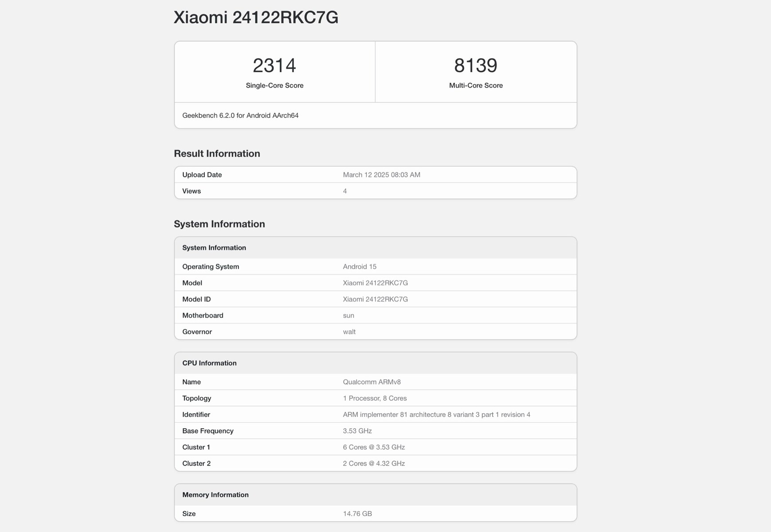
Task: Select the multi-core score value "8139"
Action: 476,66
